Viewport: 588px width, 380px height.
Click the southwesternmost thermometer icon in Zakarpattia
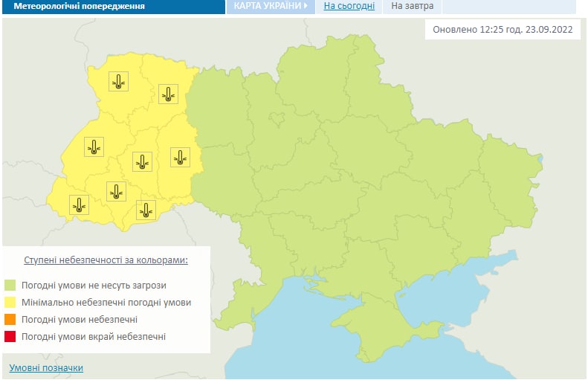(x=79, y=205)
